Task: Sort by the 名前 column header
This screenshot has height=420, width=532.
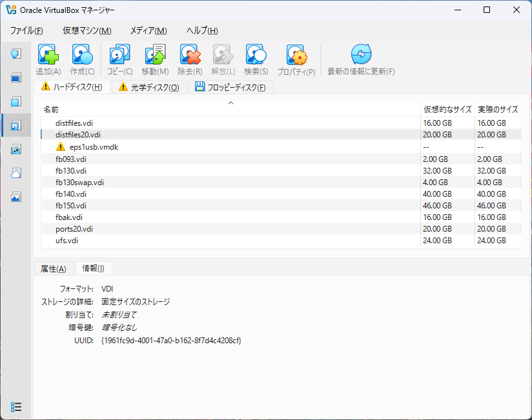Action: click(x=230, y=109)
